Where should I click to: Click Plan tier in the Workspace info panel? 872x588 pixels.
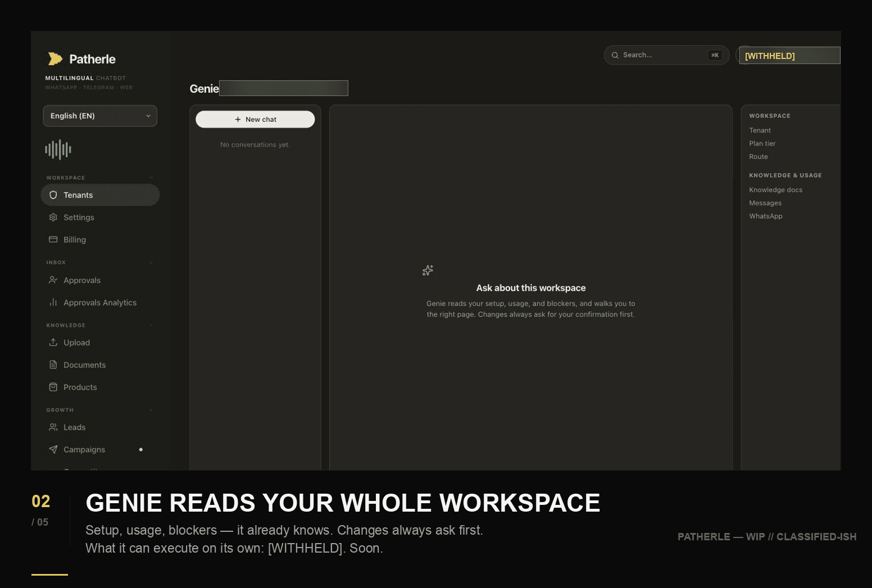tap(762, 143)
